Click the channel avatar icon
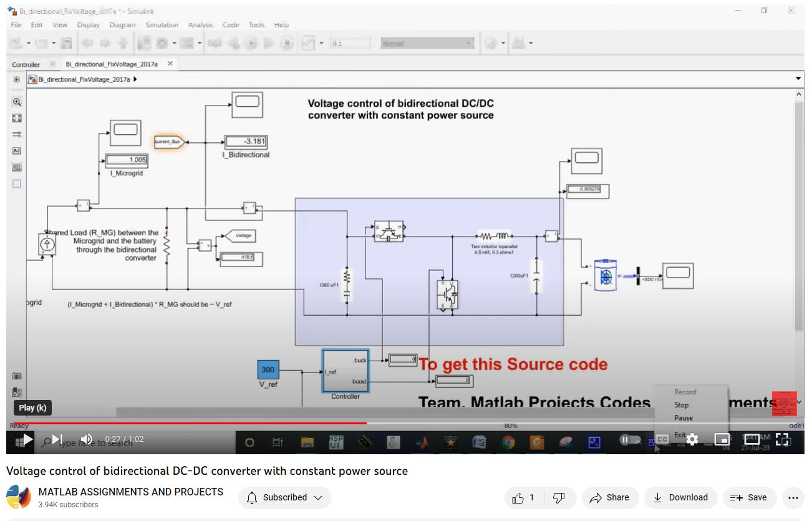812x521 pixels. pos(19,497)
